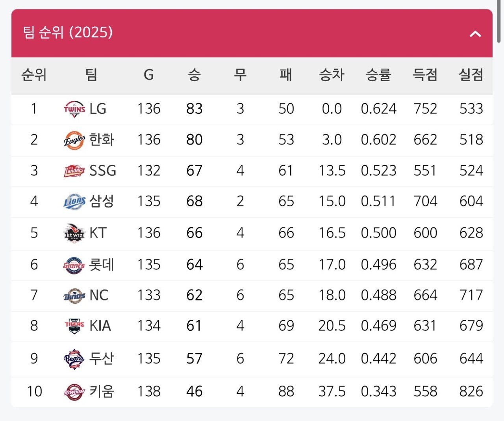Select the 실점 column header
The height and width of the screenshot is (421, 504).
tap(471, 75)
